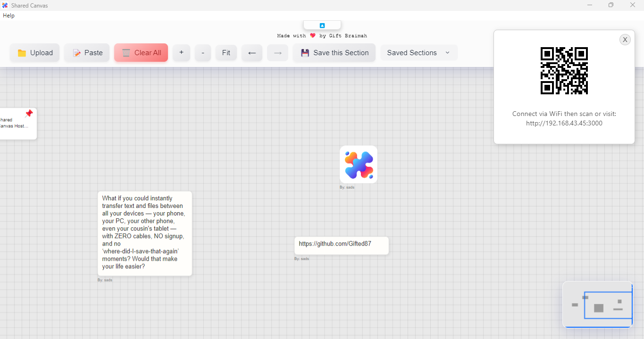
Task: Clear all canvas items
Action: 141,53
